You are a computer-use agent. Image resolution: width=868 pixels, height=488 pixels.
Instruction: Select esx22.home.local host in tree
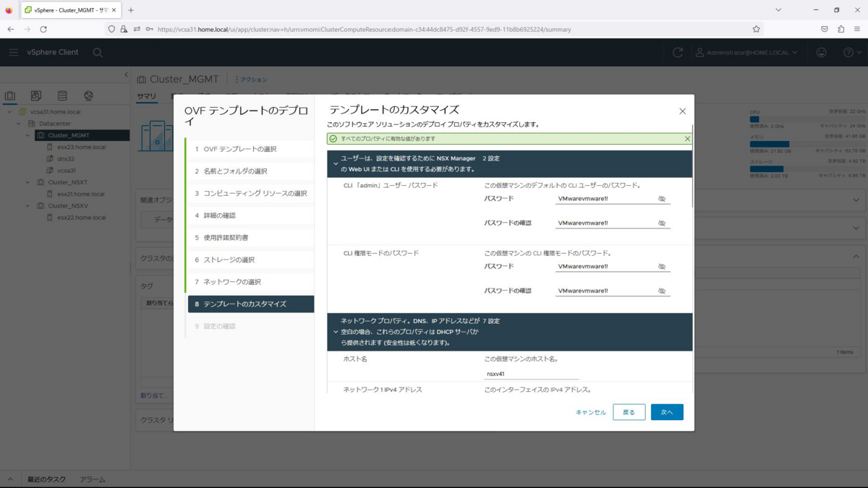(x=81, y=218)
